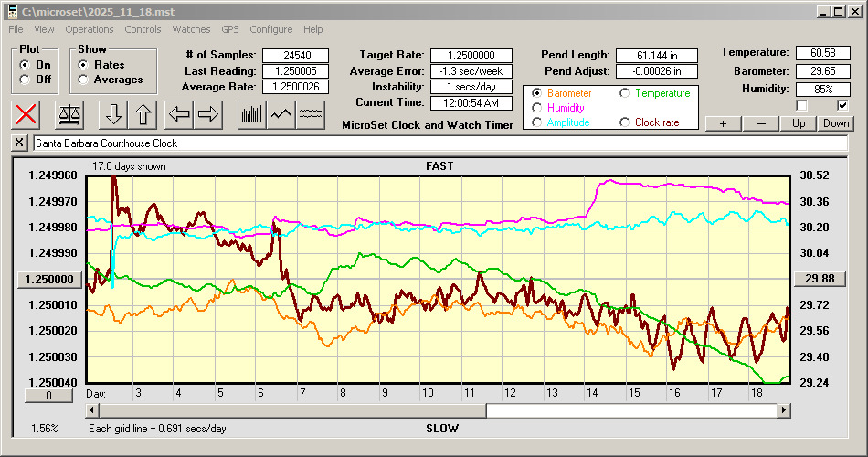Select the vertical bars graph style icon
This screenshot has height=457, width=868.
tap(251, 114)
